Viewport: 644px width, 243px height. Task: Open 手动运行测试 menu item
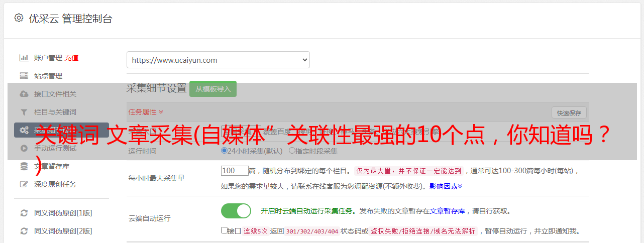55,148
